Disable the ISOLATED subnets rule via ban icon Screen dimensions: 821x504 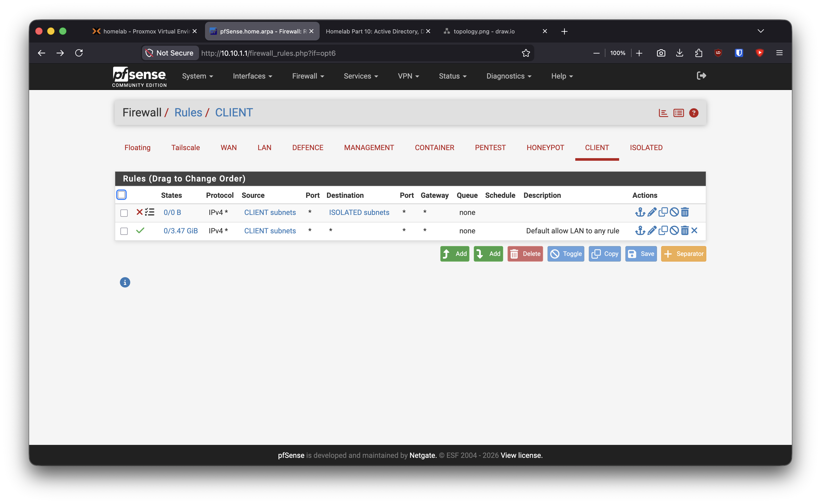(674, 212)
